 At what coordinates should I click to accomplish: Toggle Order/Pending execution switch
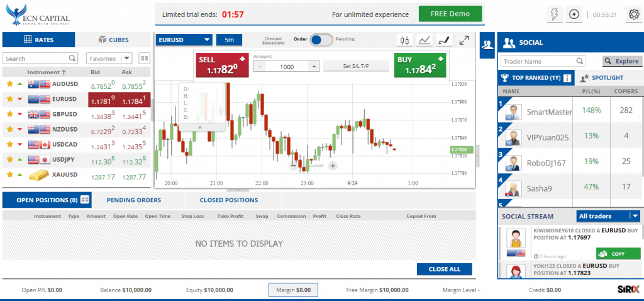tap(321, 40)
